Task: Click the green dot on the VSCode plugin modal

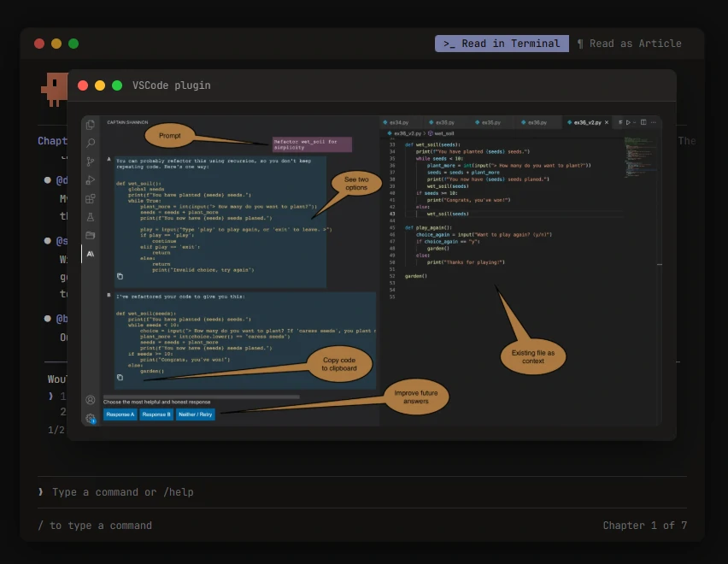Action: coord(117,85)
